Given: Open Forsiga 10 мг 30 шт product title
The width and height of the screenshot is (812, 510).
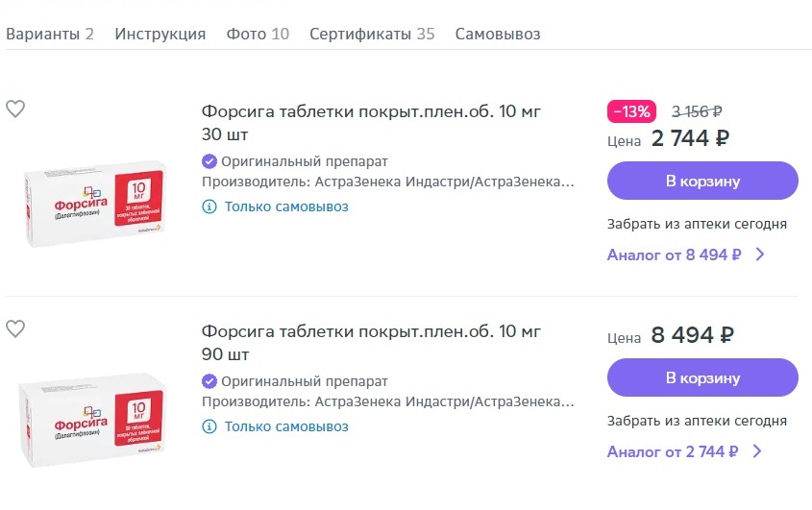Looking at the screenshot, I should (x=371, y=112).
